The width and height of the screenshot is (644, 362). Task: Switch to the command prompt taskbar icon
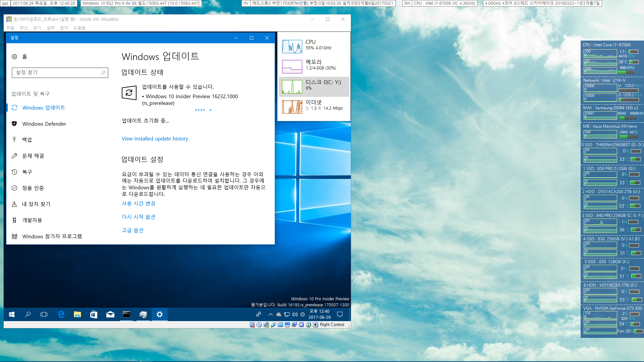click(126, 314)
